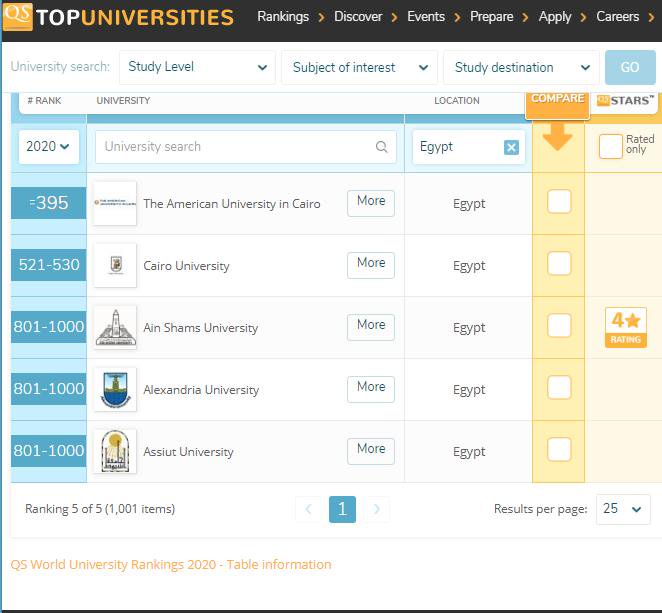
Task: Click the Assiut University emblem
Action: [115, 451]
